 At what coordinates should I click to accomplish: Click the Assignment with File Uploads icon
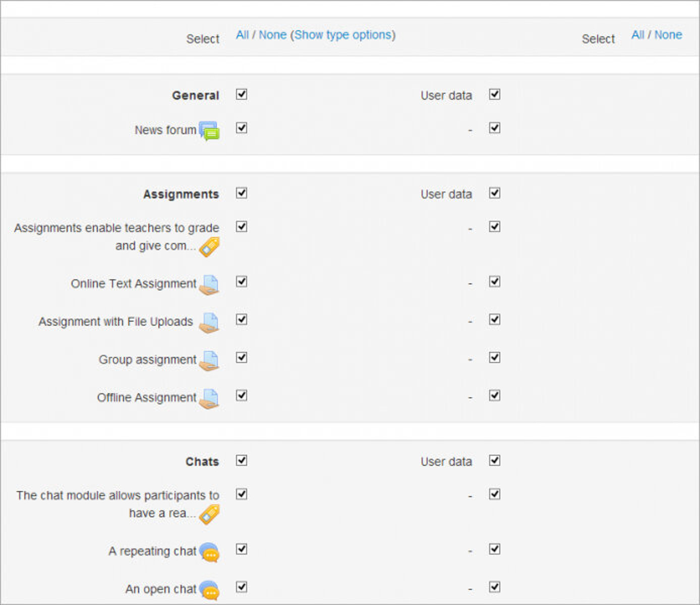[x=209, y=323]
